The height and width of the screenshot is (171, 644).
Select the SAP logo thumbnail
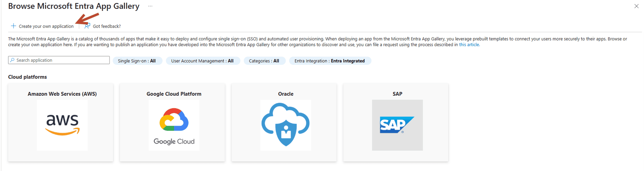coord(397,125)
